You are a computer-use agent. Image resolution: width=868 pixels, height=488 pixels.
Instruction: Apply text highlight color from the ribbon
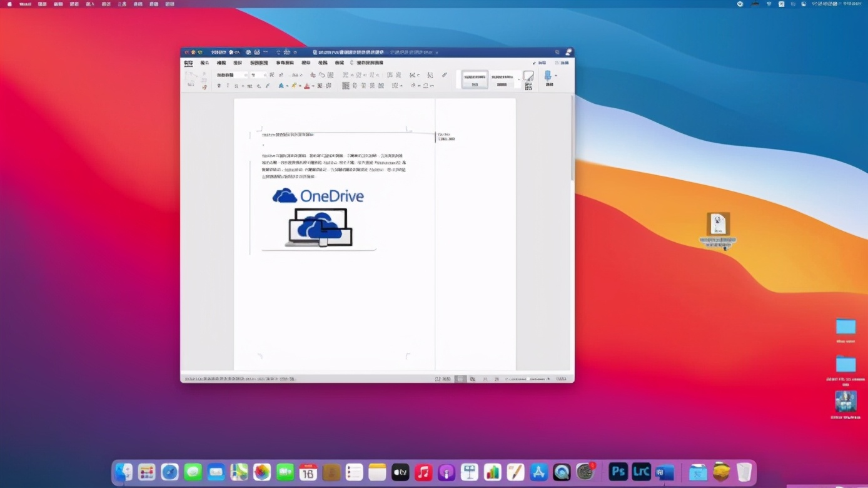294,86
